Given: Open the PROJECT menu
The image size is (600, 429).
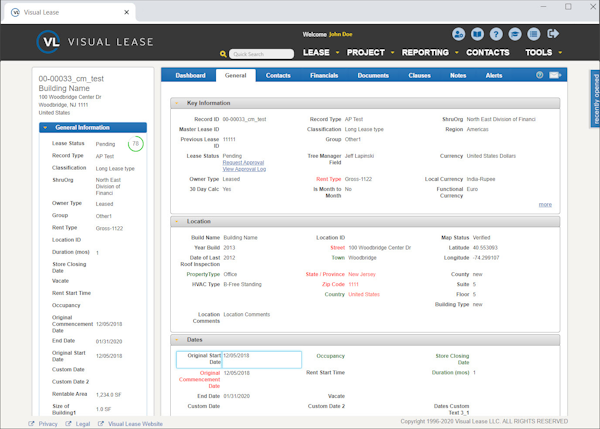Looking at the screenshot, I should click(365, 52).
